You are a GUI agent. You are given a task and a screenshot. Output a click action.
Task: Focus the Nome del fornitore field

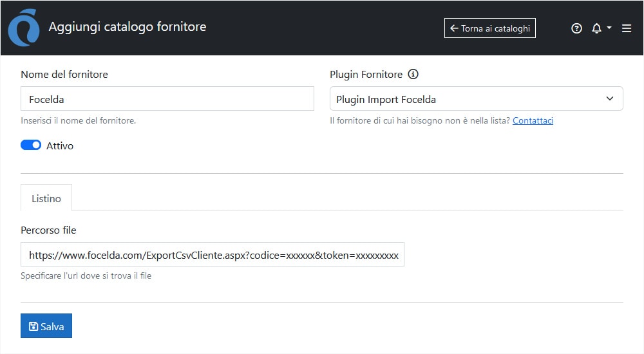click(x=167, y=98)
